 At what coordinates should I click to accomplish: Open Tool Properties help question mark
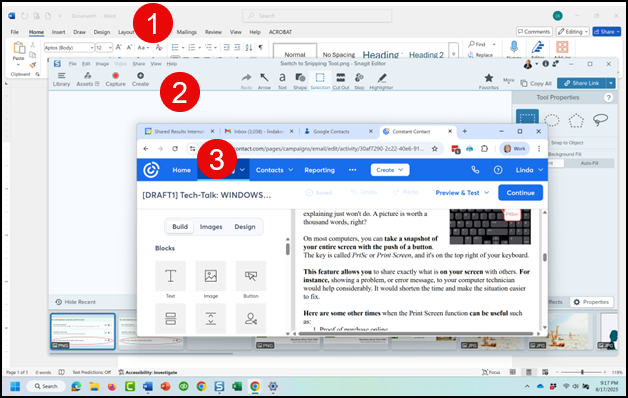pos(608,97)
